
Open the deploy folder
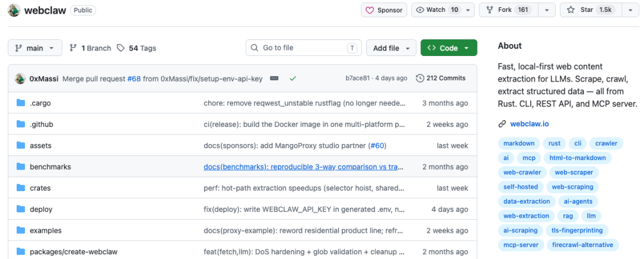tap(41, 210)
